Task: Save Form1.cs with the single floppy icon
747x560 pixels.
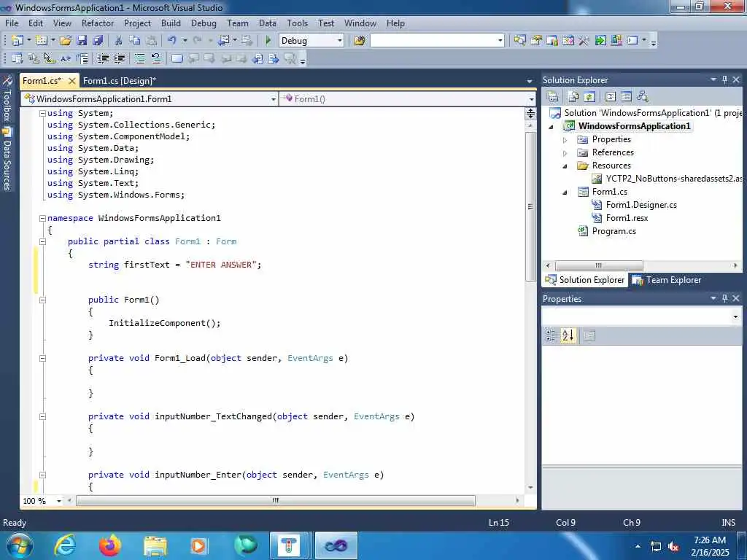Action: (82, 41)
